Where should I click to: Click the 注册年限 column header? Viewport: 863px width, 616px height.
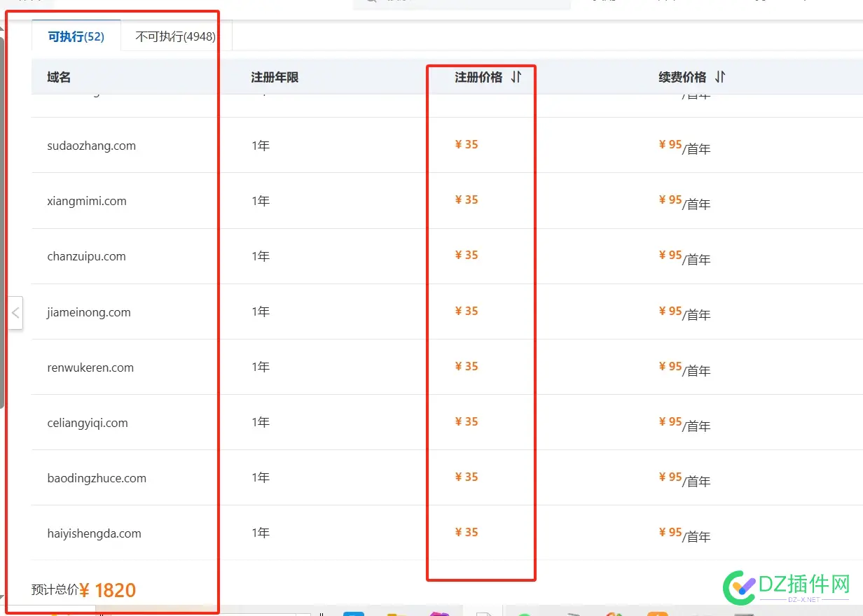[275, 77]
